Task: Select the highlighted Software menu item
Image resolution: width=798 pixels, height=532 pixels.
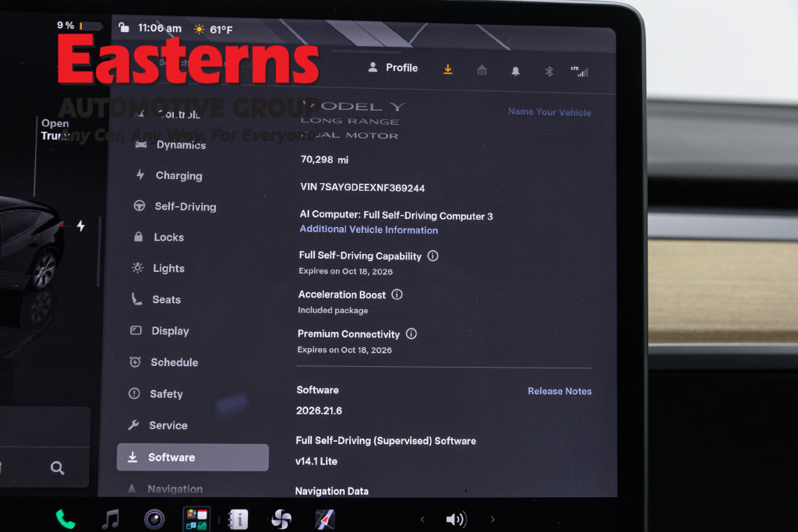Action: (192, 457)
